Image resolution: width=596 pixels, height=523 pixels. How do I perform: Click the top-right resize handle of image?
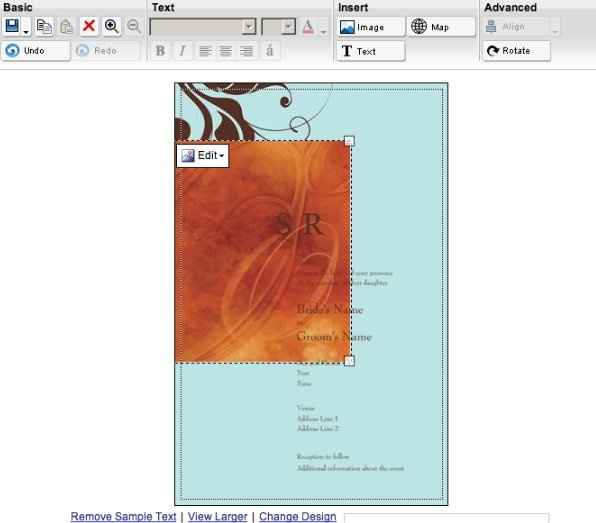coord(349,141)
